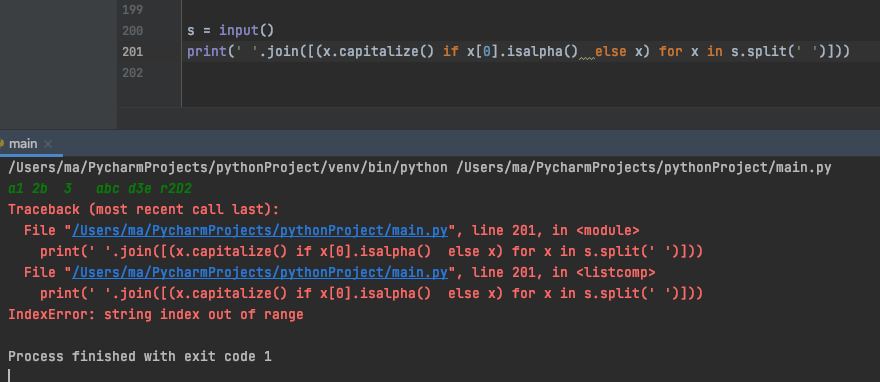Screen dimensions: 880x382
Task: Click 'Process finished with exit code 1' line
Action: pyautogui.click(x=140, y=356)
